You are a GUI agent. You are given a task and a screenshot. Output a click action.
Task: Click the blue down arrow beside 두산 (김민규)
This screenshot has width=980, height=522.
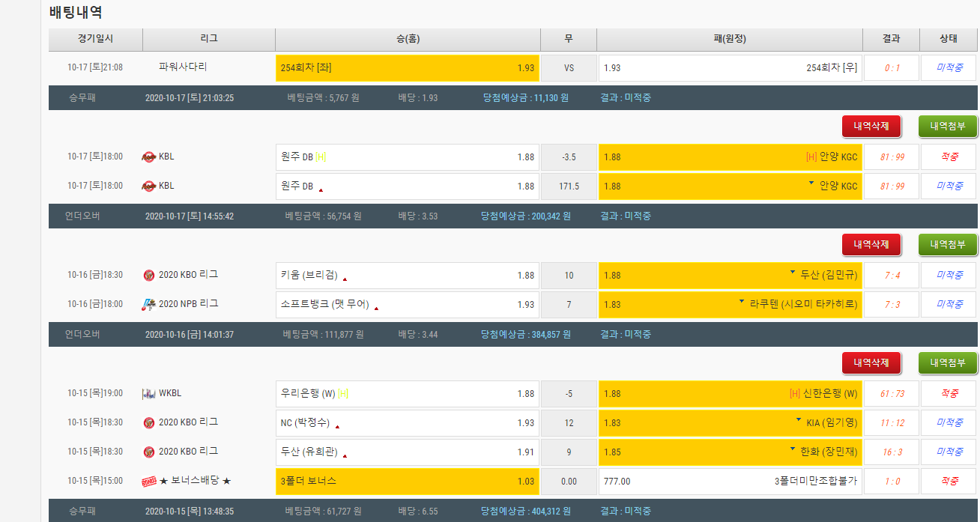793,273
